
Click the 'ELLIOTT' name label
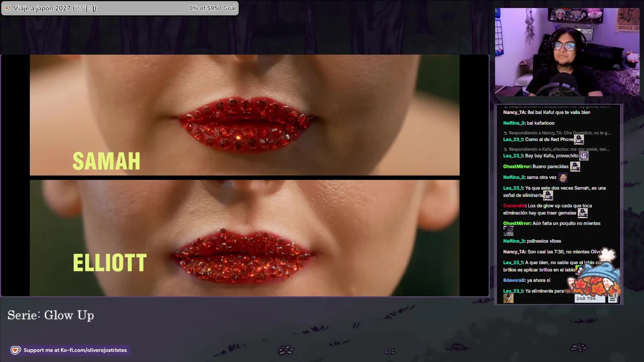point(110,263)
